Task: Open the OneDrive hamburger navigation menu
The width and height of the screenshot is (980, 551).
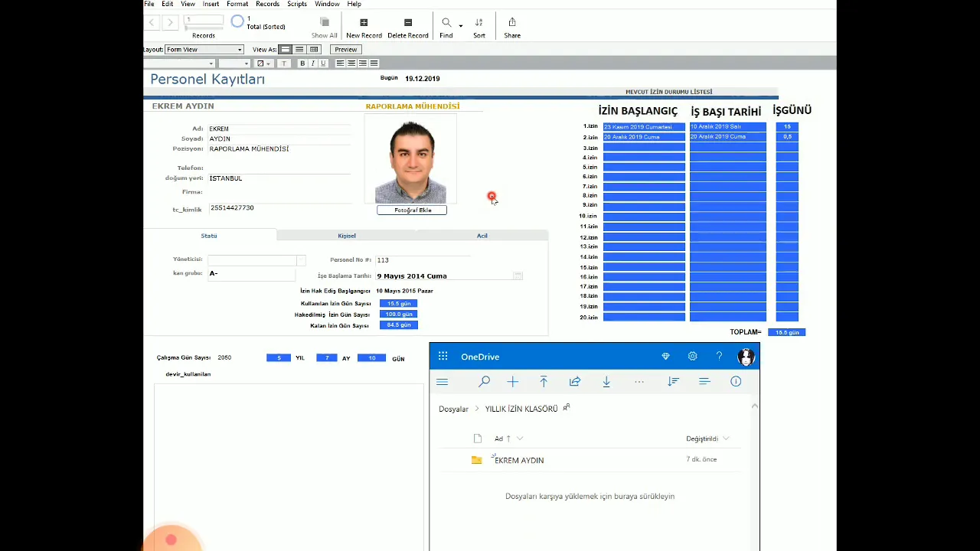Action: pyautogui.click(x=442, y=382)
